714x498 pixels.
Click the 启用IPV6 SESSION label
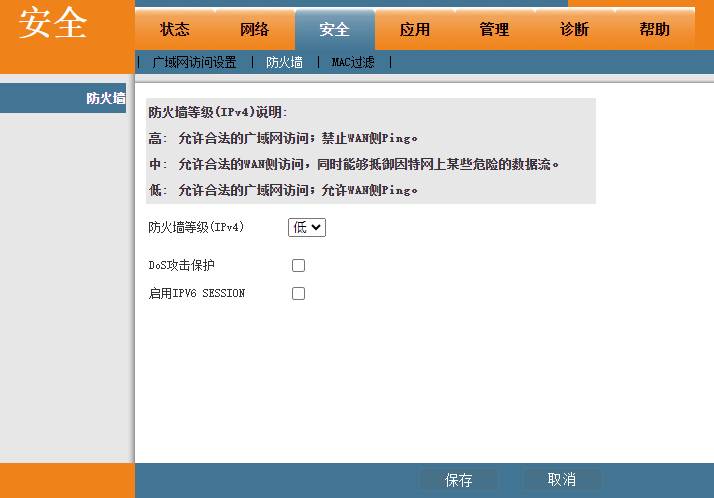coord(197,293)
